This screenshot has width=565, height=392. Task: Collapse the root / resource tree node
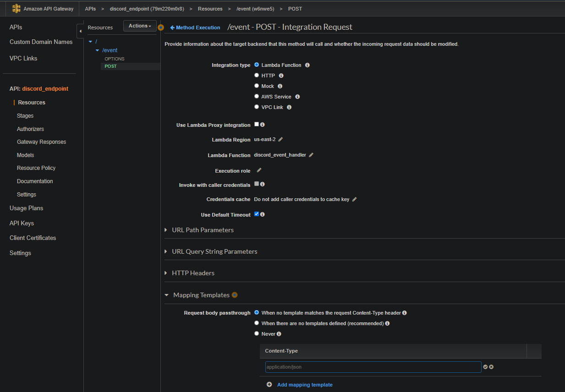[90, 42]
